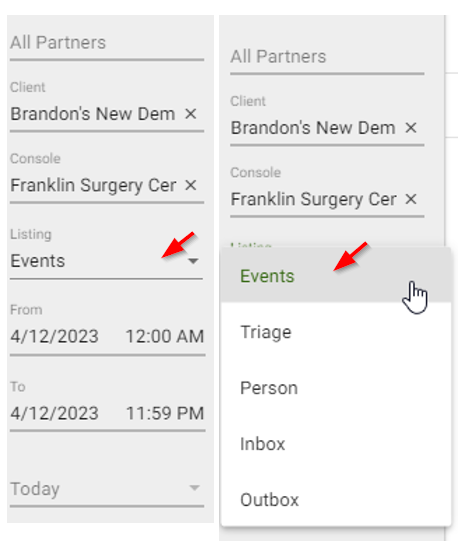466x560 pixels.
Task: Edit the To date 4/12/2023
Action: 54,413
